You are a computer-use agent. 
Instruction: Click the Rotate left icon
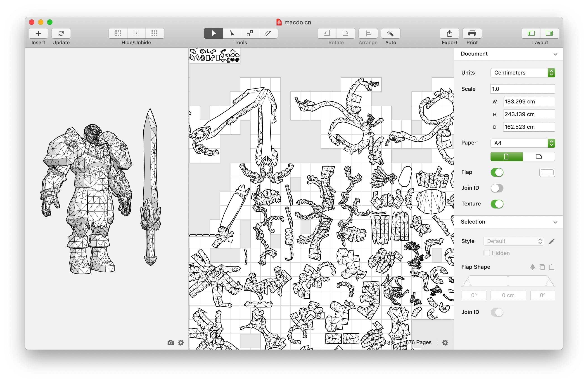(x=327, y=33)
